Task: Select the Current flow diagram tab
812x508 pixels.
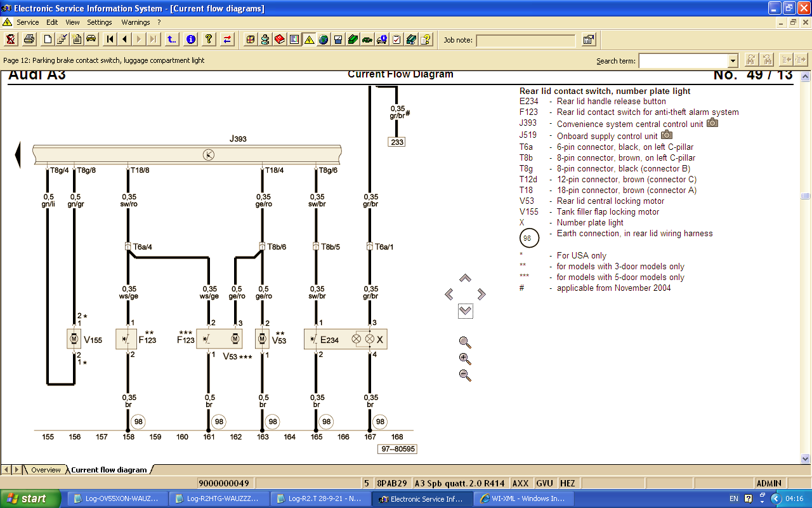Action: tap(108, 470)
